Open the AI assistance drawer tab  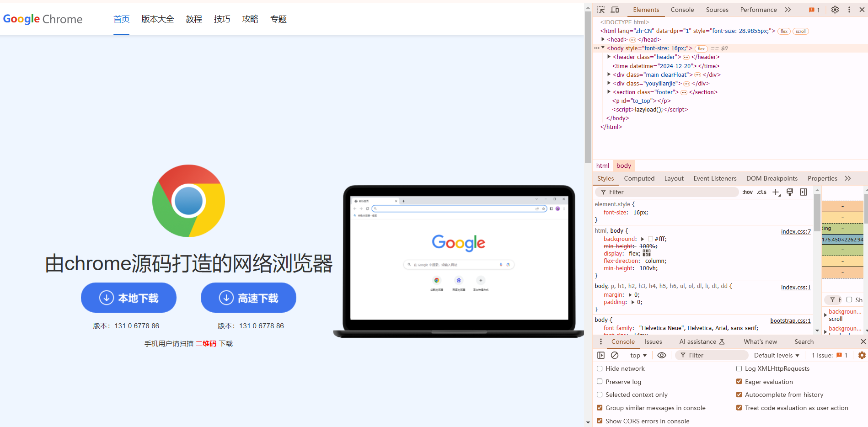coord(702,342)
